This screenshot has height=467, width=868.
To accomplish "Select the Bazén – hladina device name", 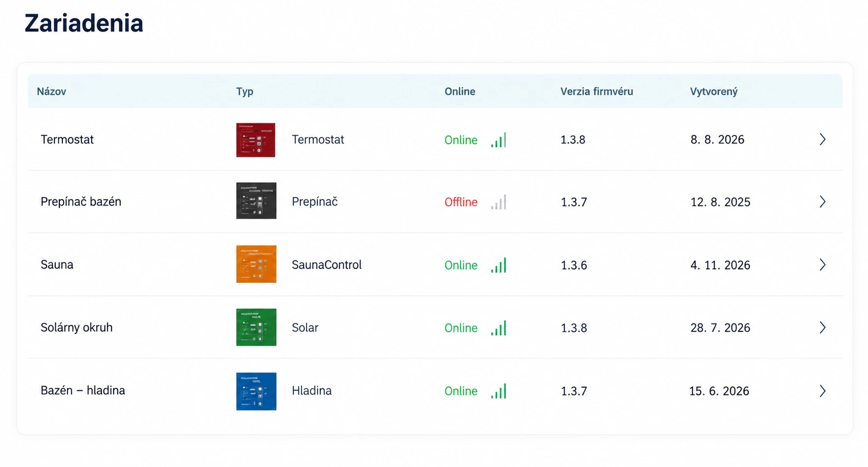I will click(x=83, y=390).
